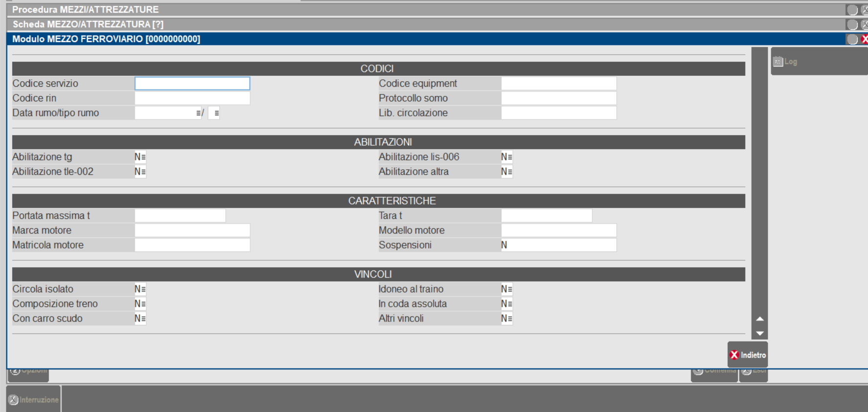Select the Procedura MEZZI/ATTREZZATURE title bar
The width and height of the screenshot is (868, 412).
point(391,10)
